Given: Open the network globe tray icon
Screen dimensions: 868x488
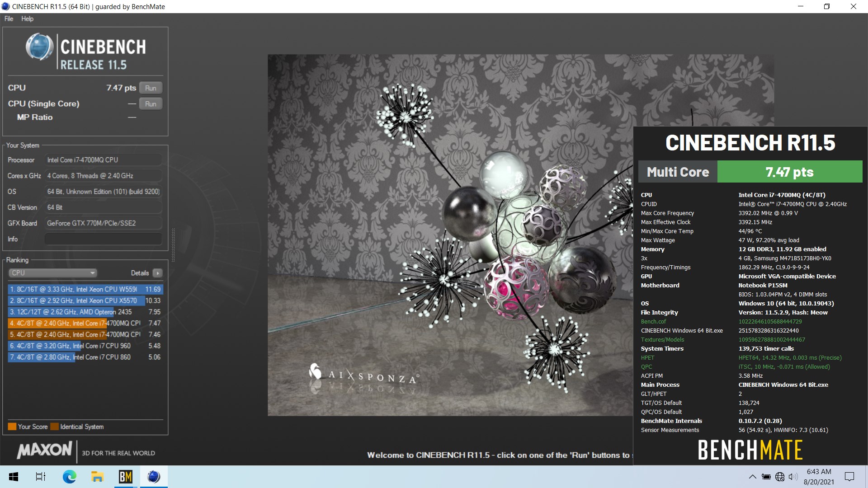Looking at the screenshot, I should coord(780,477).
